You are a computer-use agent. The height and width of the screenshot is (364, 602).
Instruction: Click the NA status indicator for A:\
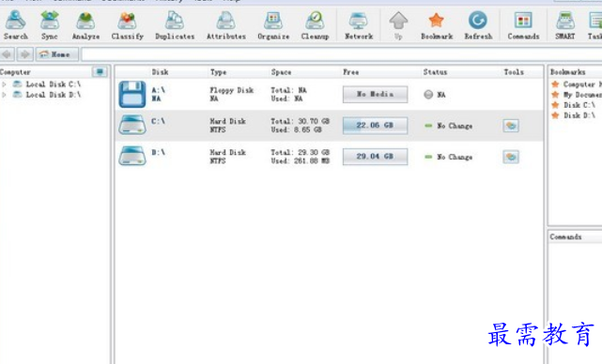(435, 95)
